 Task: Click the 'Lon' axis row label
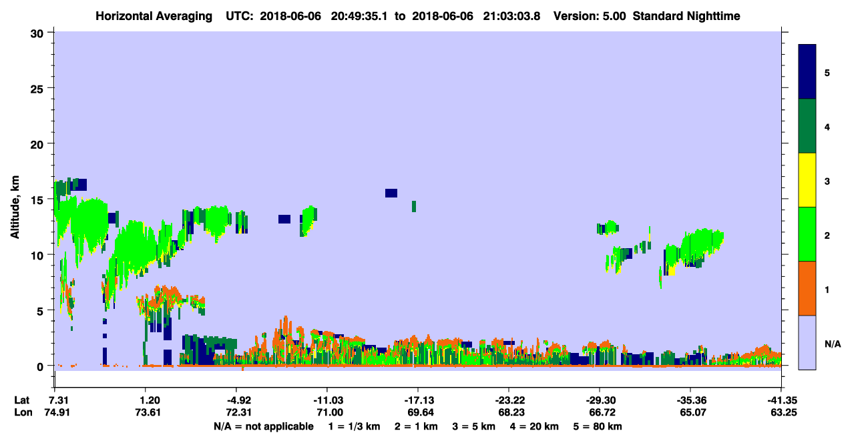[x=23, y=413]
